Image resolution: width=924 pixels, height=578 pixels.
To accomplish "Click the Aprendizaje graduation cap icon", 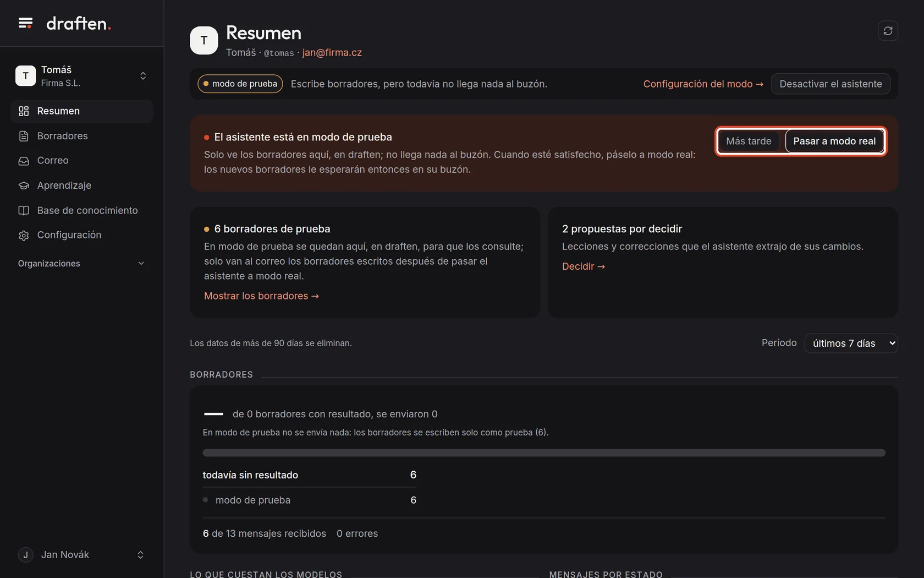I will (24, 186).
